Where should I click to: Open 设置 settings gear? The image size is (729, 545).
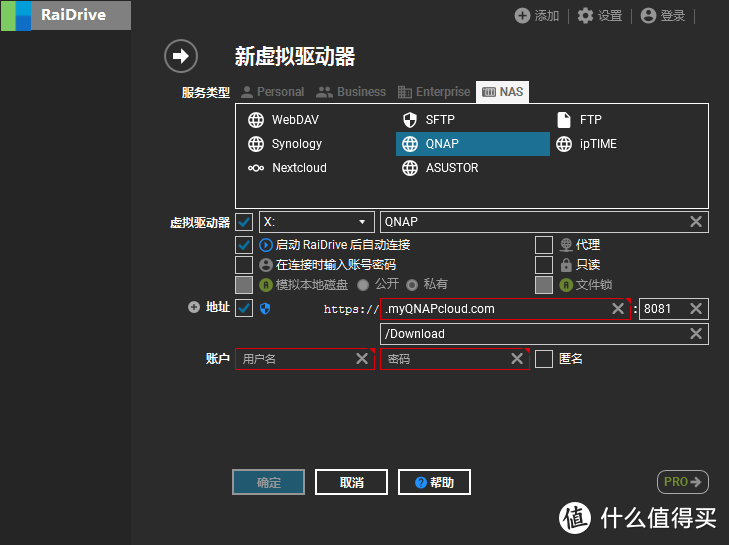coord(585,15)
